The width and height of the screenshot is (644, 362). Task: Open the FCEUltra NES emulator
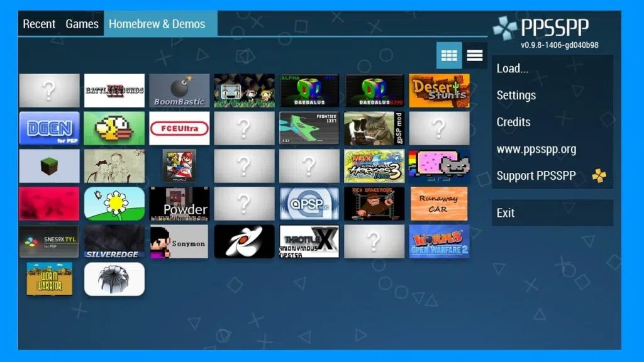coord(179,128)
